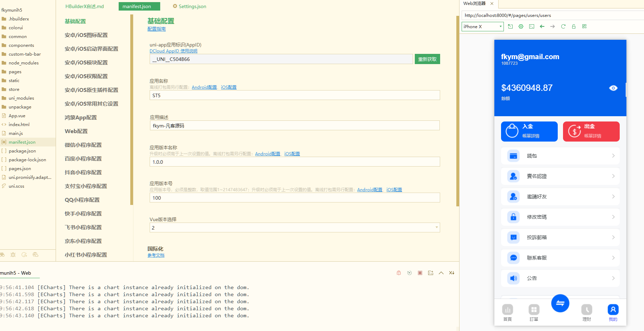Open the debug bug icon in console toolbar
The height and width of the screenshot is (331, 644).
coord(398,273)
